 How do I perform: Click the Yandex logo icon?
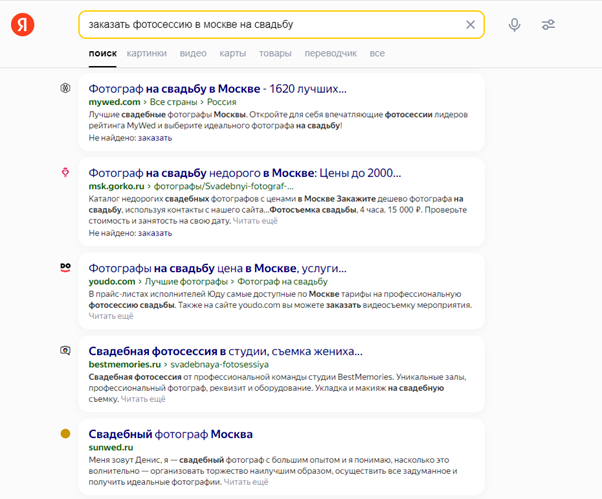point(22,25)
